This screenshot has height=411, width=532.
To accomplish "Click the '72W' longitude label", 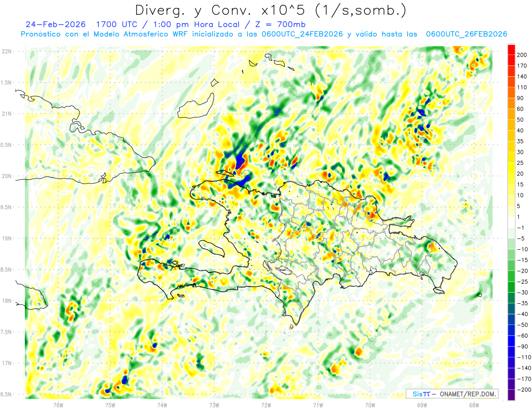I will pyautogui.click(x=266, y=404).
